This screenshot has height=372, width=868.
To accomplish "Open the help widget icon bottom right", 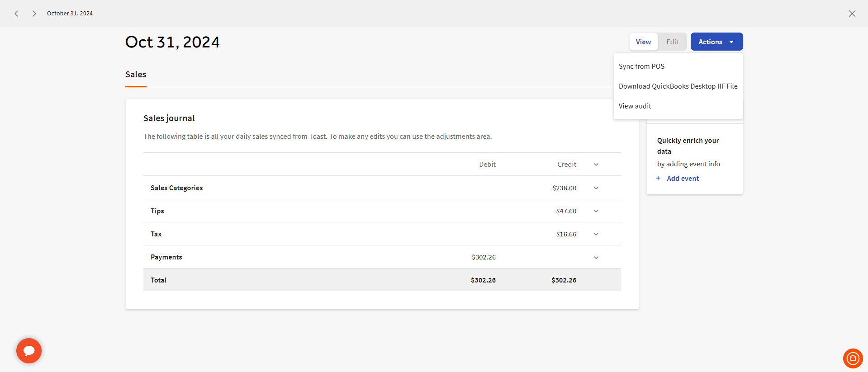I will point(853,358).
